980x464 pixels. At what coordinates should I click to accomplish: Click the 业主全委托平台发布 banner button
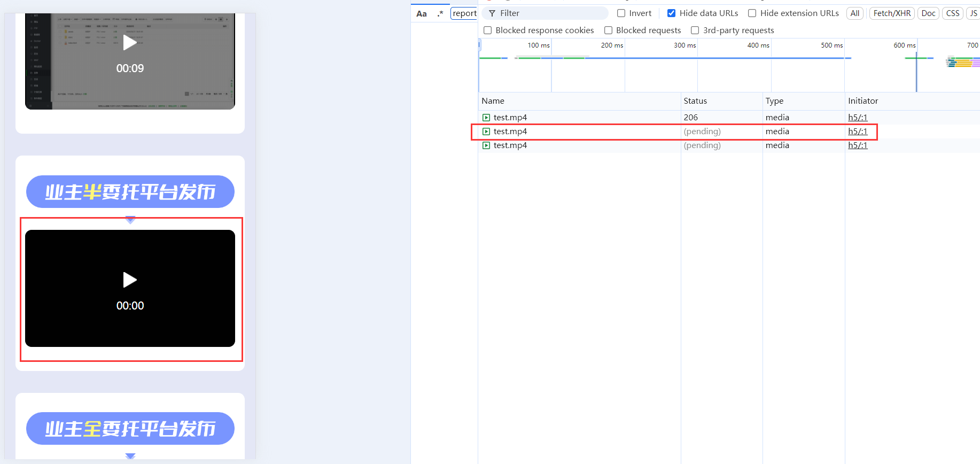(x=130, y=428)
